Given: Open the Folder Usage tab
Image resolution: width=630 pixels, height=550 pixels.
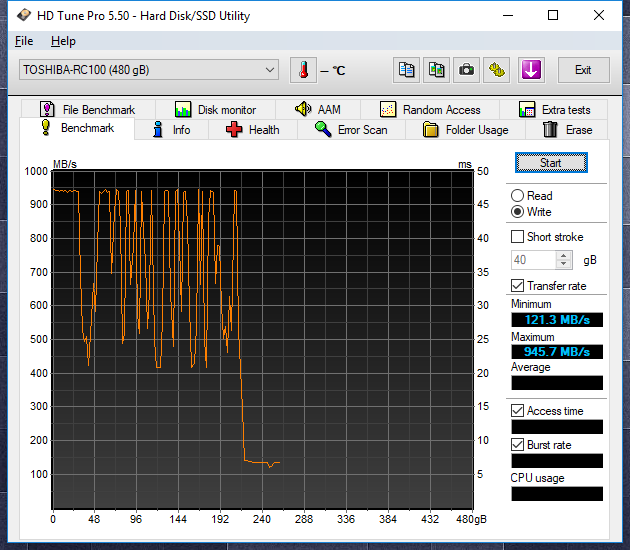Looking at the screenshot, I should click(x=465, y=130).
